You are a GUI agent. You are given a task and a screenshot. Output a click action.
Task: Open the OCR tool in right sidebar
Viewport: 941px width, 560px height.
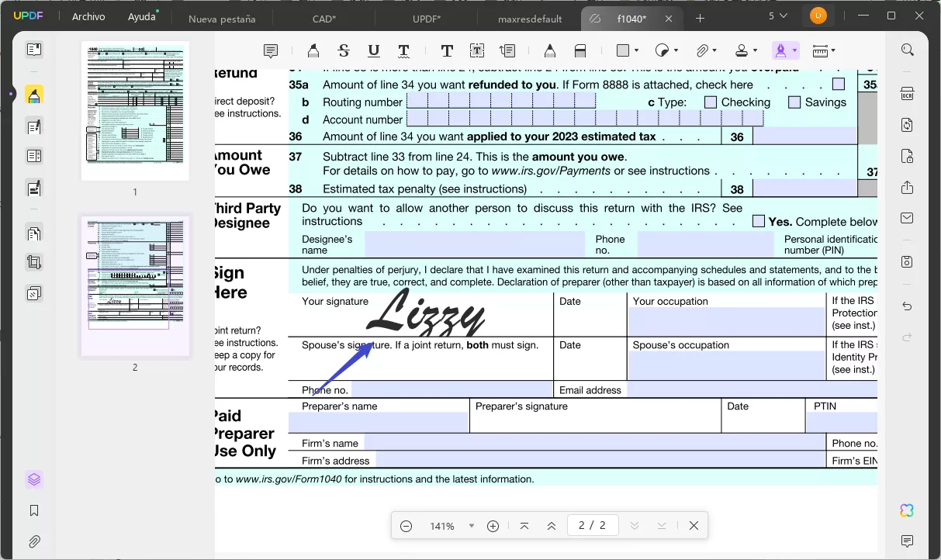pyautogui.click(x=907, y=94)
